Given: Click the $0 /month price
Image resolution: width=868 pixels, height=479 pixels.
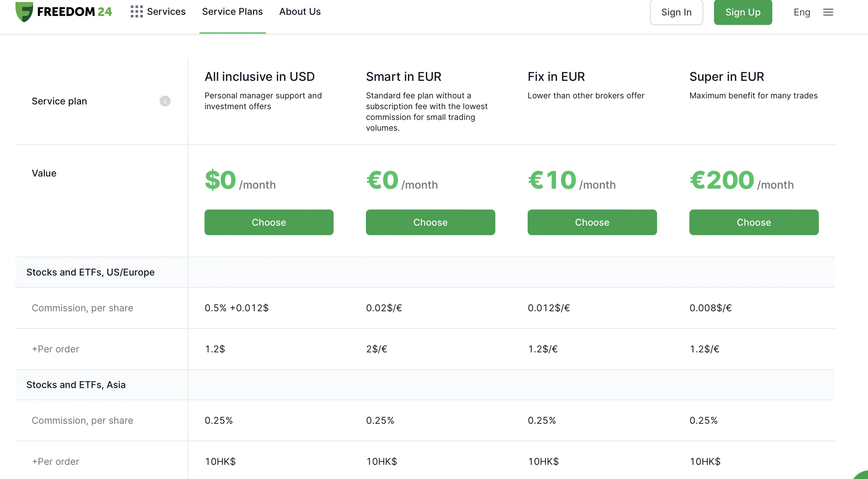Looking at the screenshot, I should [x=240, y=180].
